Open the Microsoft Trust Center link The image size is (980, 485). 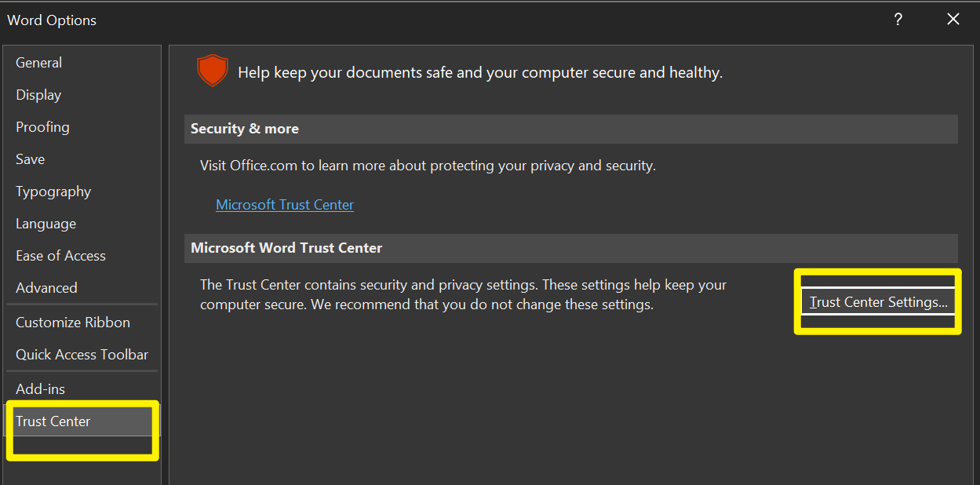285,205
